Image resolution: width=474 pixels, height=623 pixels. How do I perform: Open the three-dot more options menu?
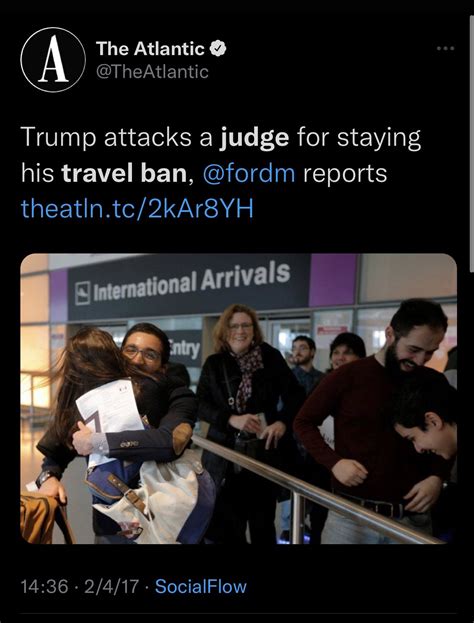coord(445,48)
